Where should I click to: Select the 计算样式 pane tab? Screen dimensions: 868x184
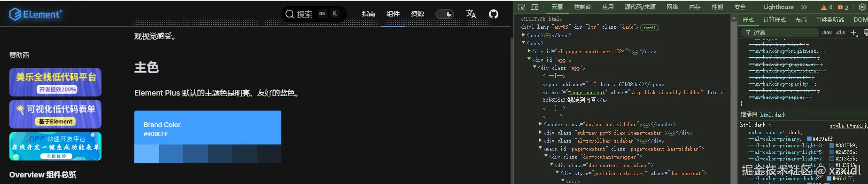(775, 20)
